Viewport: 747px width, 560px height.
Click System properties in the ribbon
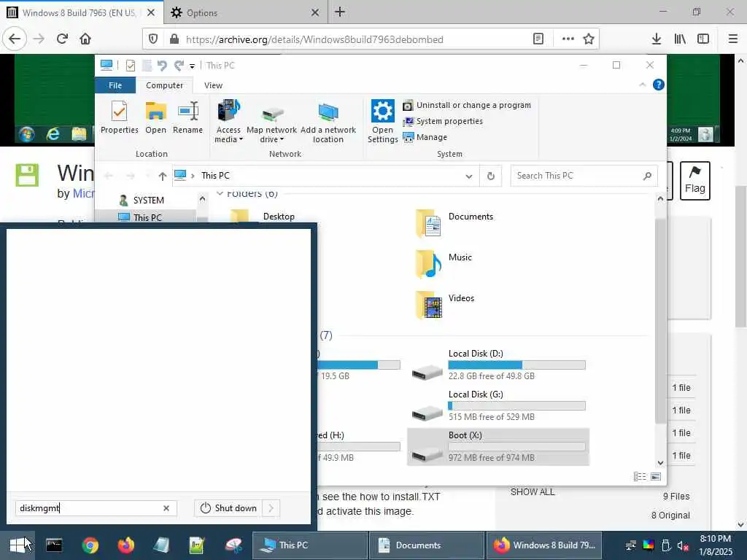click(443, 122)
